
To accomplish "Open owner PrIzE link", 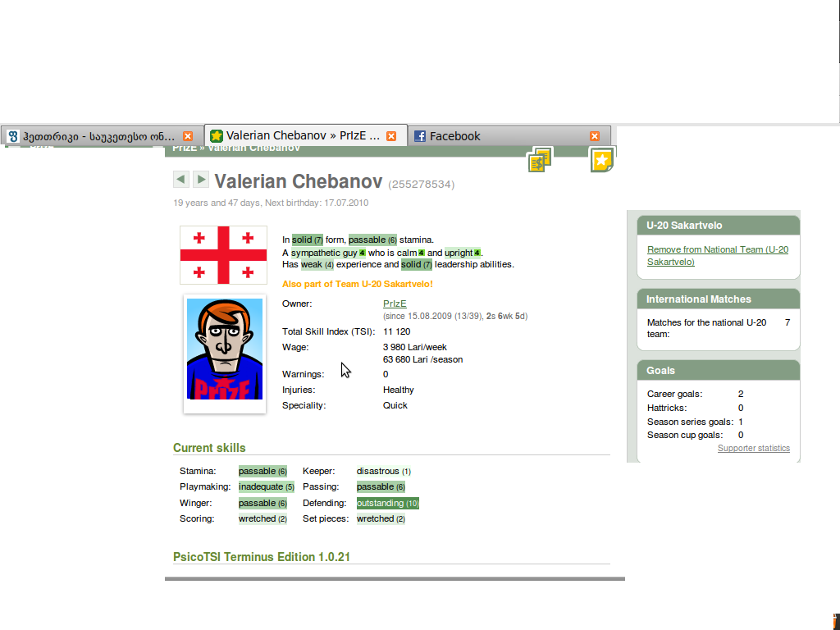I will pyautogui.click(x=395, y=304).
